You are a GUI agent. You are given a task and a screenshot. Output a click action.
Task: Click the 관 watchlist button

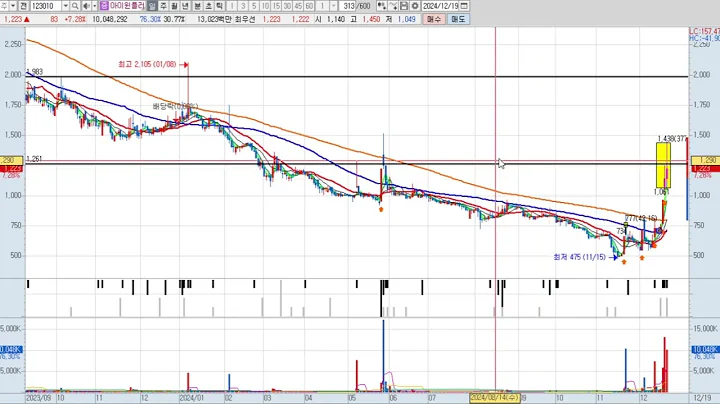[x=23, y=6]
